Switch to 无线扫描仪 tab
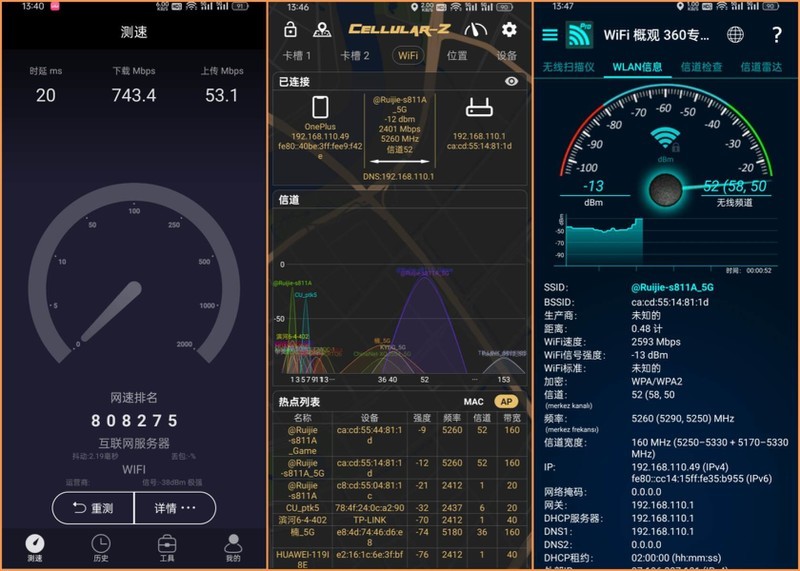The width and height of the screenshot is (800, 571). pos(568,67)
